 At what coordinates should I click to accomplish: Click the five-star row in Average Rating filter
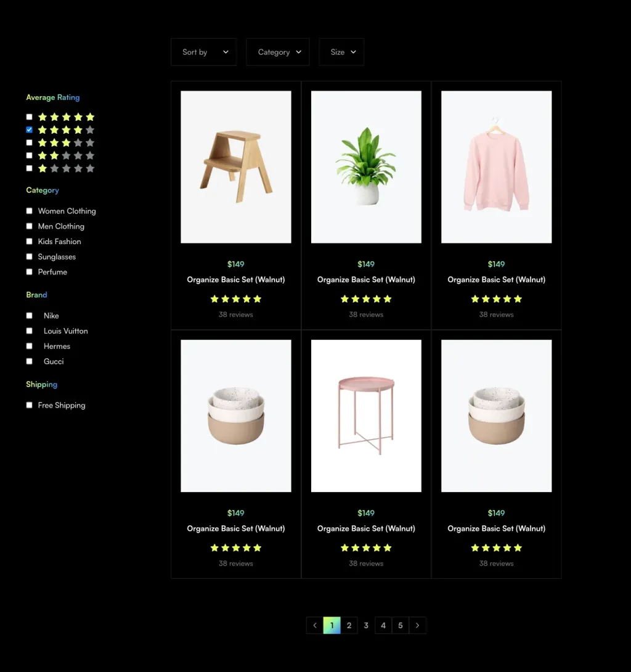[66, 117]
